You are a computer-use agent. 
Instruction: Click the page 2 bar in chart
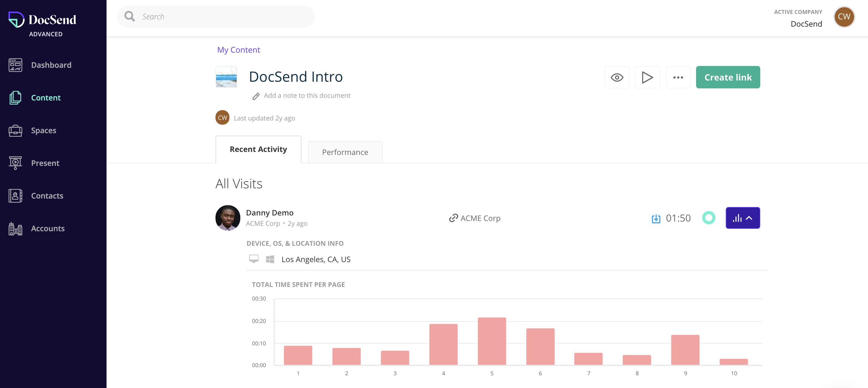pyautogui.click(x=347, y=356)
